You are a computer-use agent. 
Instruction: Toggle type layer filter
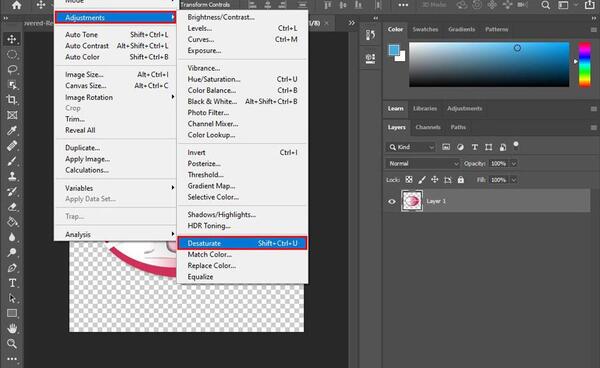click(474, 147)
